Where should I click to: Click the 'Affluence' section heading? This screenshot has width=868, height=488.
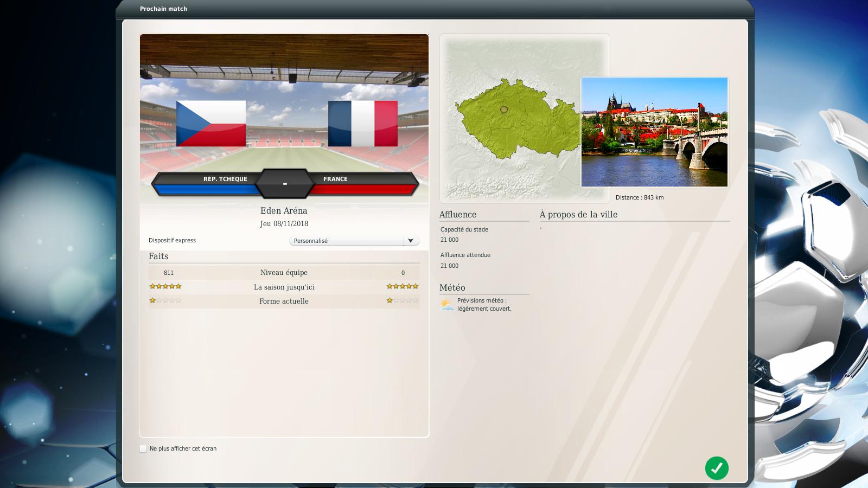tap(458, 214)
